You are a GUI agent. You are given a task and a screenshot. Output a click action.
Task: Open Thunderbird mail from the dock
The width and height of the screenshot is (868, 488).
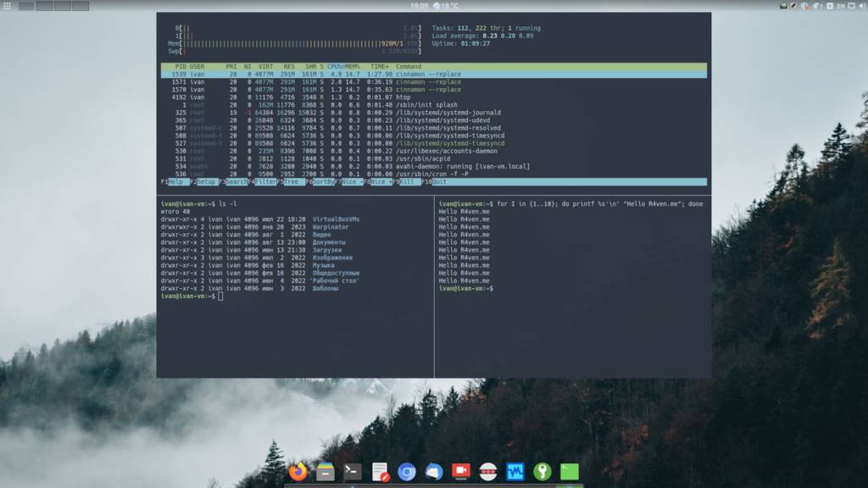point(434,472)
